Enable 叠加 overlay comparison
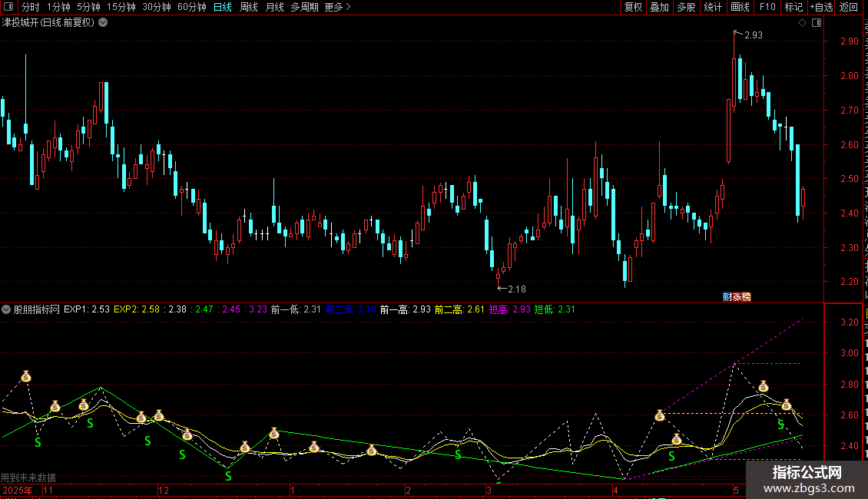This screenshot has height=499, width=868. click(659, 7)
